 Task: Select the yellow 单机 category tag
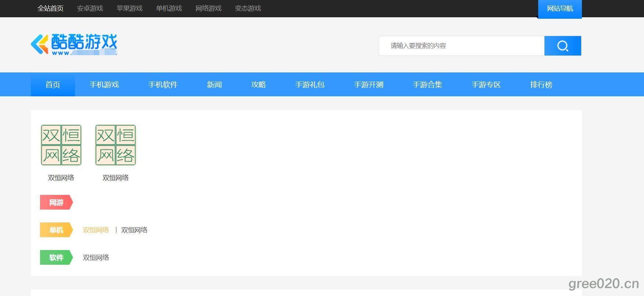tap(56, 230)
